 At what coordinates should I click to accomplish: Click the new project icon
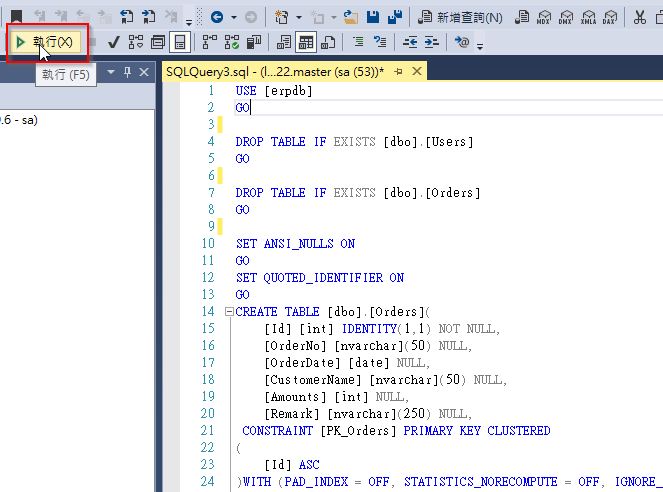tap(282, 17)
